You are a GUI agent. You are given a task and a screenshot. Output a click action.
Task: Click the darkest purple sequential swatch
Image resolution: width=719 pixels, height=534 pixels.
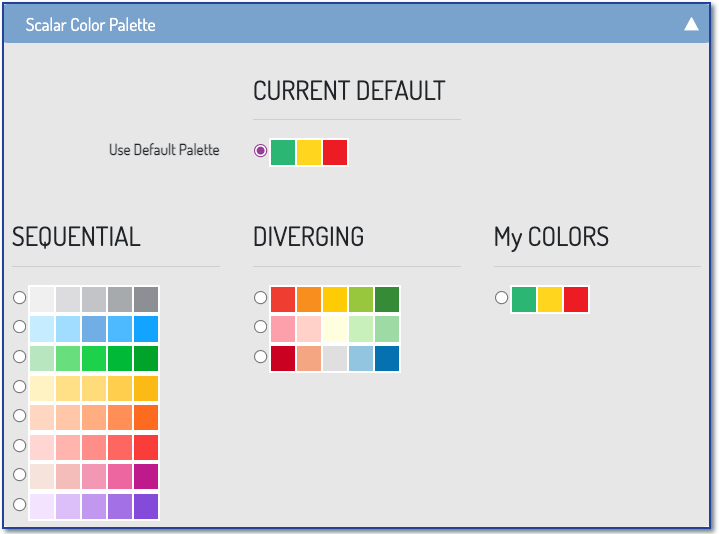[145, 506]
